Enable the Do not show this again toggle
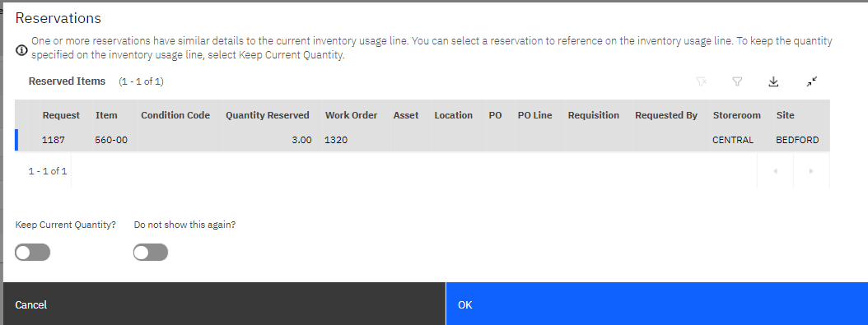The image size is (868, 325). pos(151,253)
